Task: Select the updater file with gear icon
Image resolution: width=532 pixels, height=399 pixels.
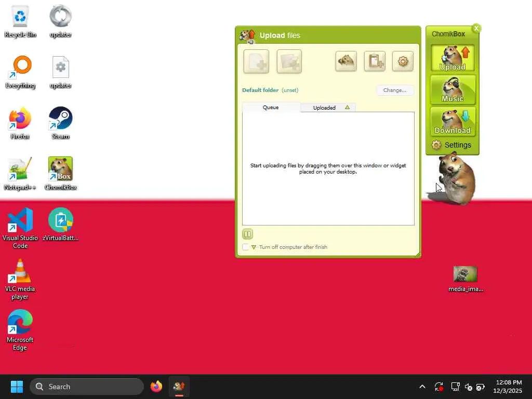Action: 60,72
